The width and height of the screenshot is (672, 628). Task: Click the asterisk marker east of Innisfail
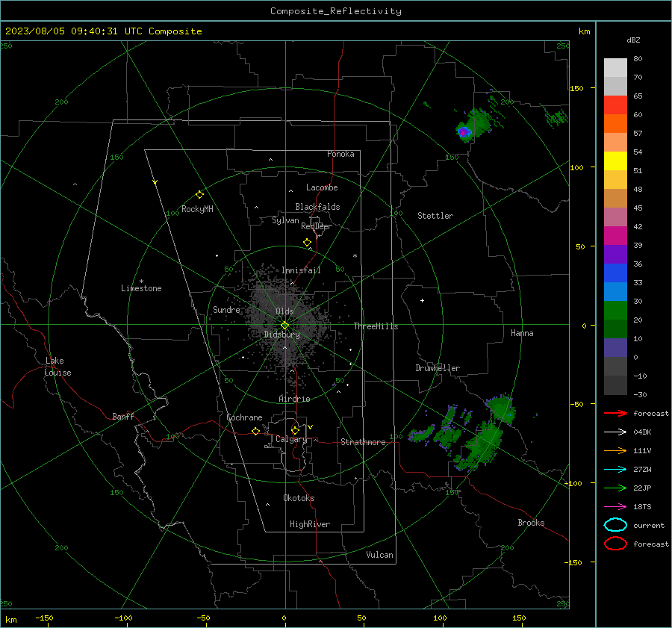tap(355, 256)
